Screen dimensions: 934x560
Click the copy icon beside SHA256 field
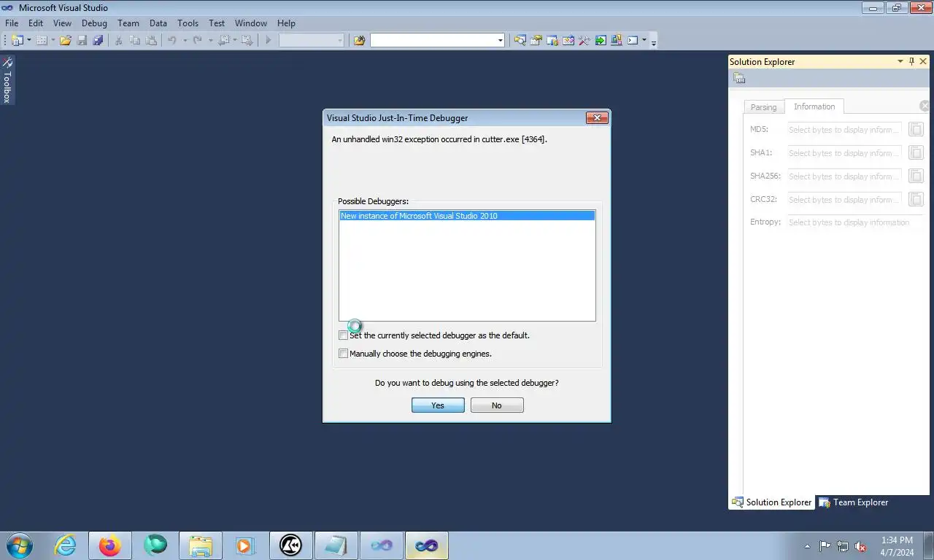click(916, 176)
